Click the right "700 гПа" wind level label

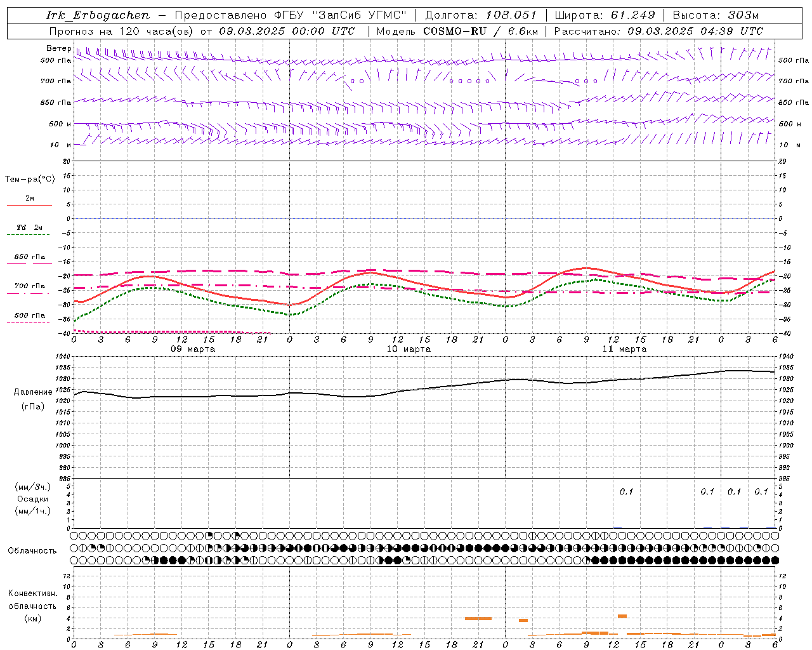[x=794, y=81]
